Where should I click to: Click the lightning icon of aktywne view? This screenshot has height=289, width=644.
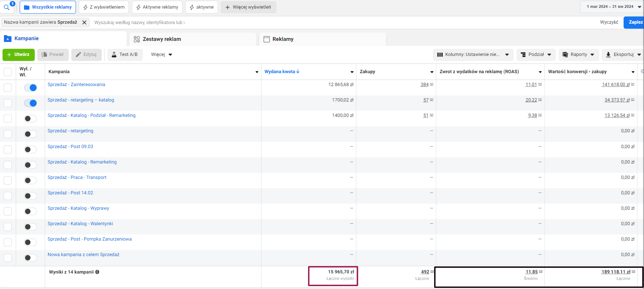(x=192, y=7)
